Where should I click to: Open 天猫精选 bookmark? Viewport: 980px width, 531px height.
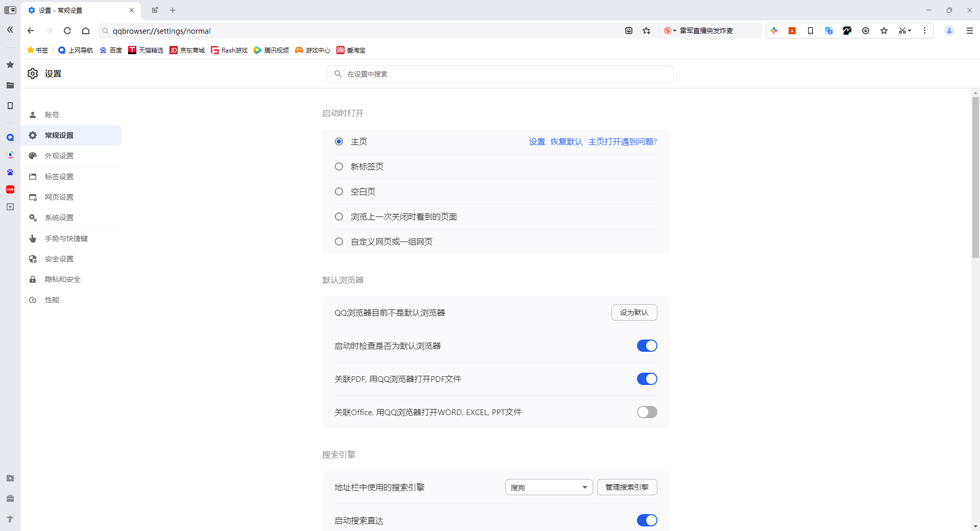pos(146,50)
